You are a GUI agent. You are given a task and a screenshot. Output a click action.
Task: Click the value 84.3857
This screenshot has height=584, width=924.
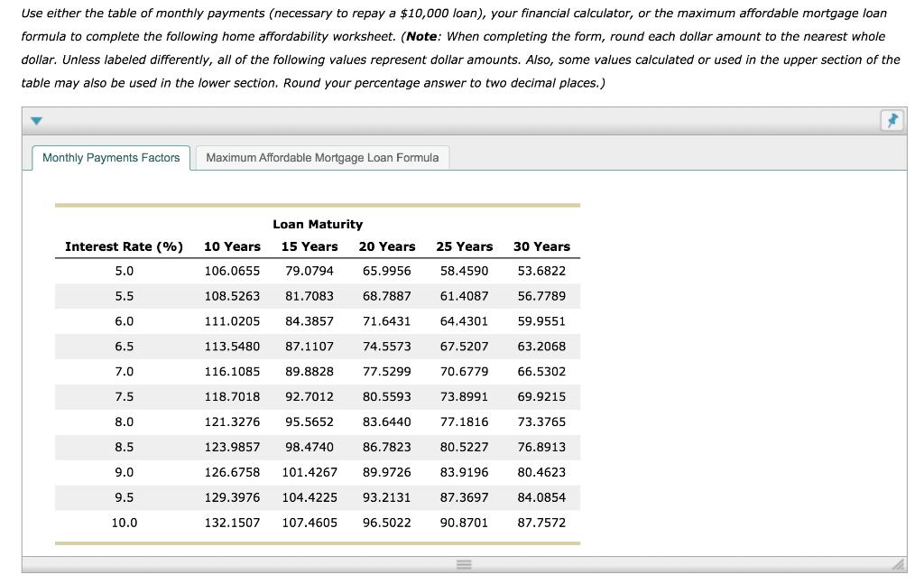(310, 321)
